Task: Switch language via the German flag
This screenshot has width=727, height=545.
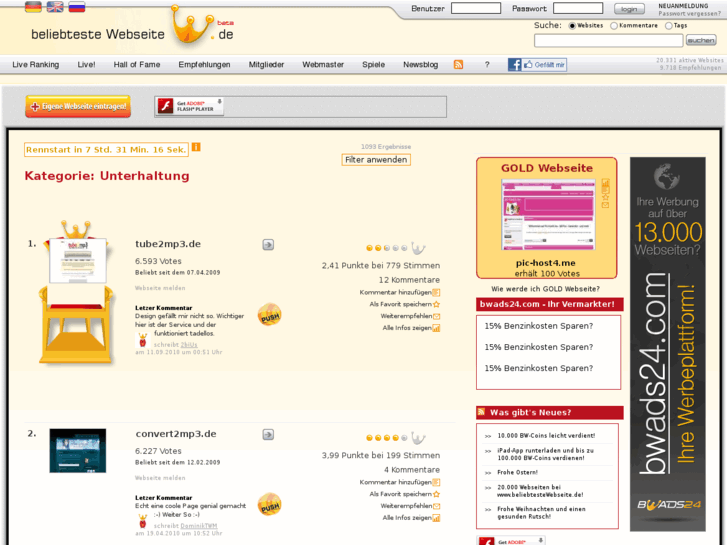Action: point(33,6)
